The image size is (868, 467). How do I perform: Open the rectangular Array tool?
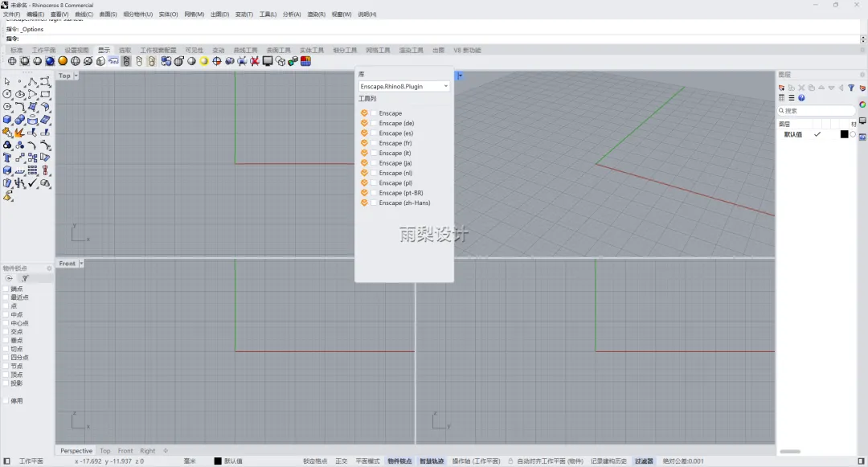[x=33, y=170]
